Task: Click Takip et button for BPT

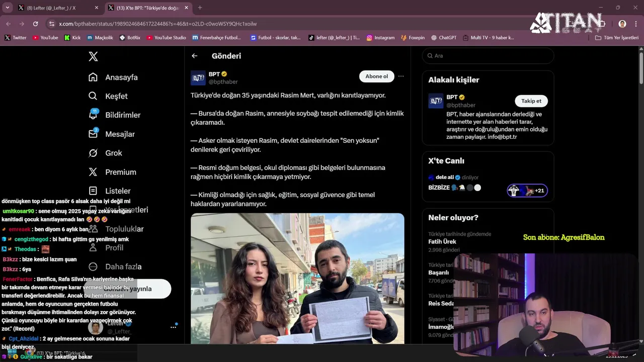Action: tap(531, 101)
